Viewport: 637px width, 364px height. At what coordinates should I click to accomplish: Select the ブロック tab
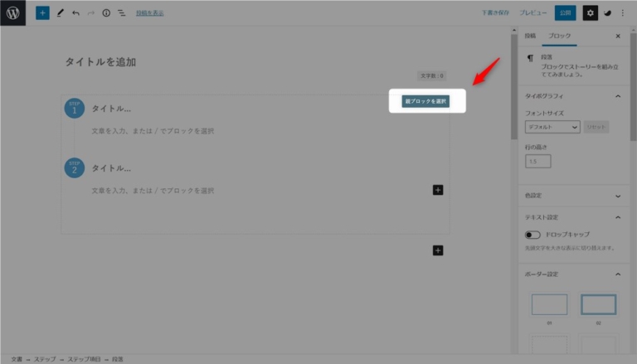click(x=560, y=36)
